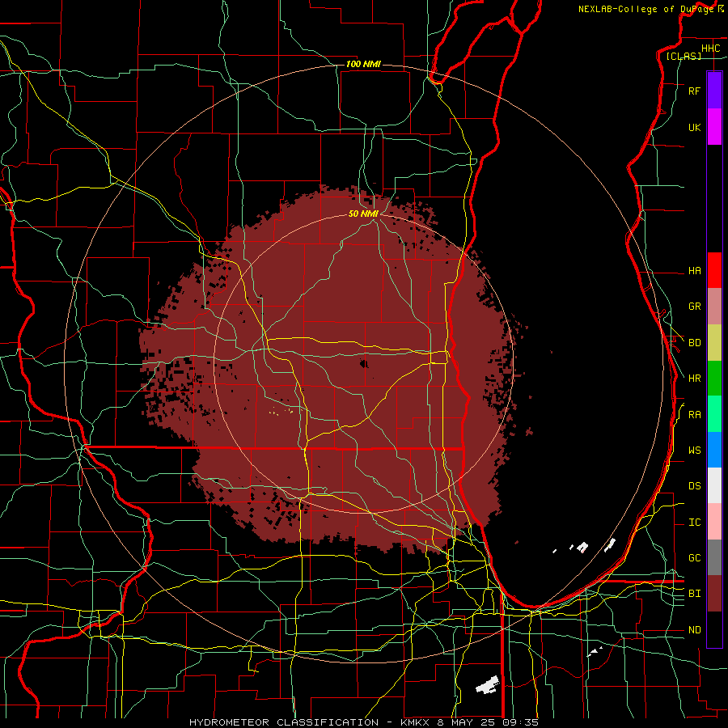Click the 'BD' legend label
The width and height of the screenshot is (728, 728).
[694, 343]
